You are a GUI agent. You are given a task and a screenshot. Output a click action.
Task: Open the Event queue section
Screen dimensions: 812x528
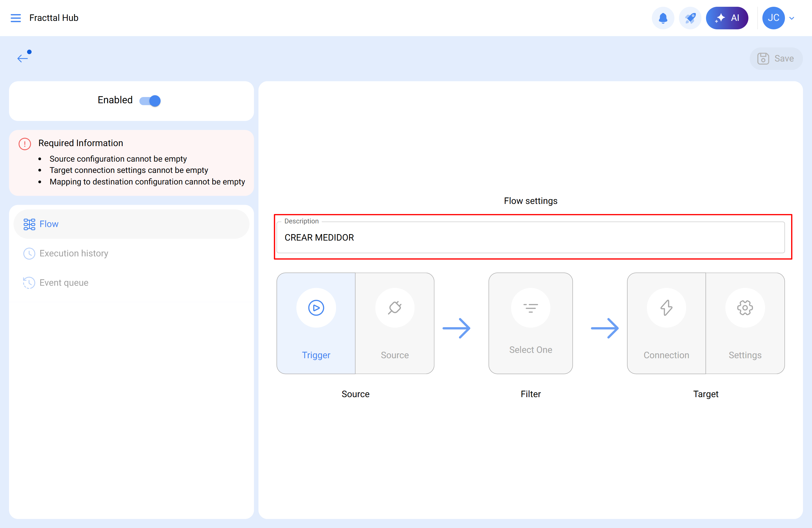click(64, 283)
